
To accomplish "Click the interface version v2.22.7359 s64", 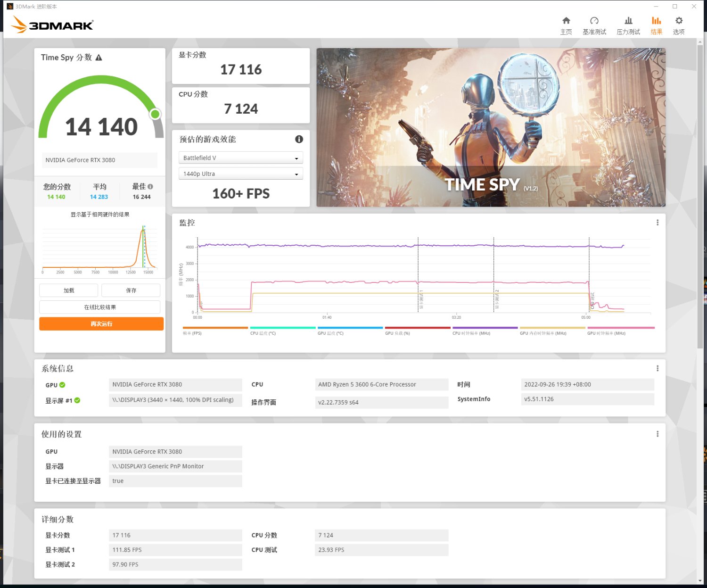I will point(382,402).
